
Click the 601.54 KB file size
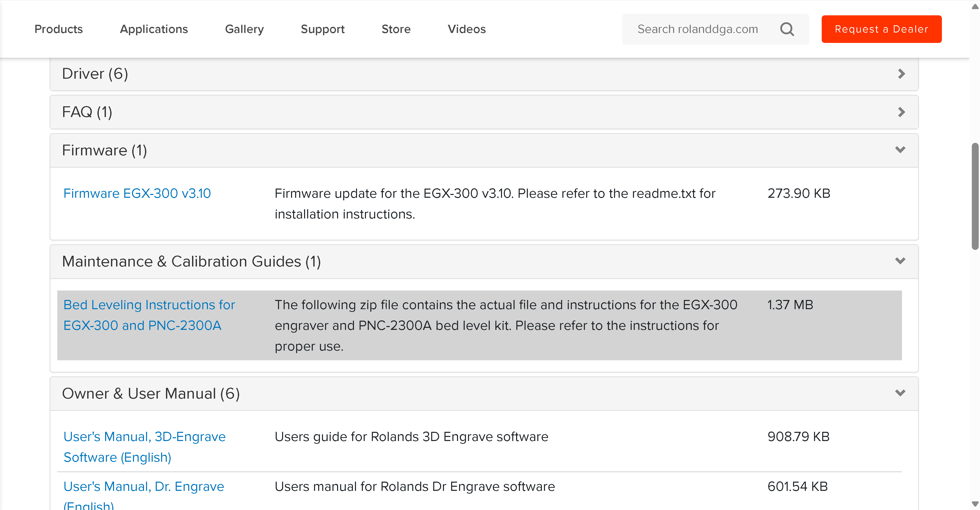[x=797, y=486]
